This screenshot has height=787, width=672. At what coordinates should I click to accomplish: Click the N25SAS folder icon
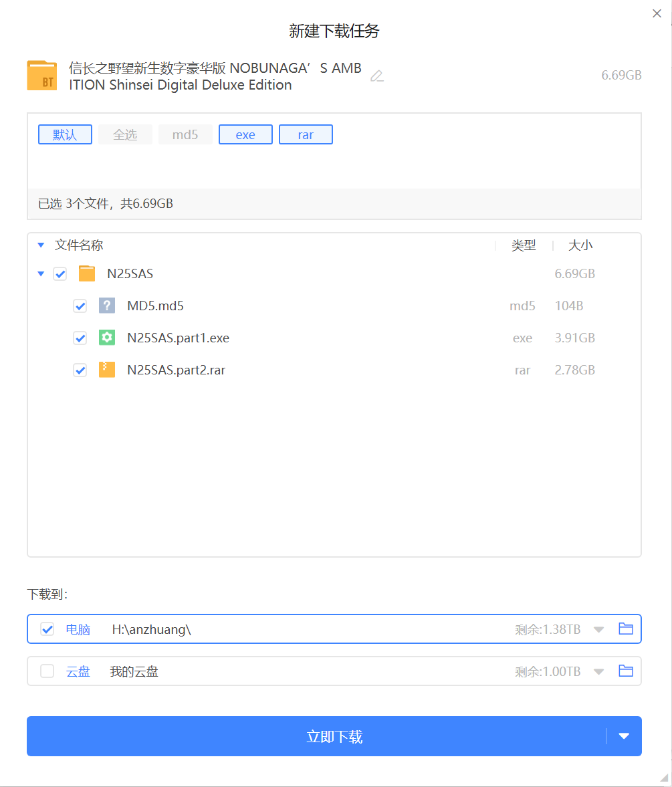(87, 273)
